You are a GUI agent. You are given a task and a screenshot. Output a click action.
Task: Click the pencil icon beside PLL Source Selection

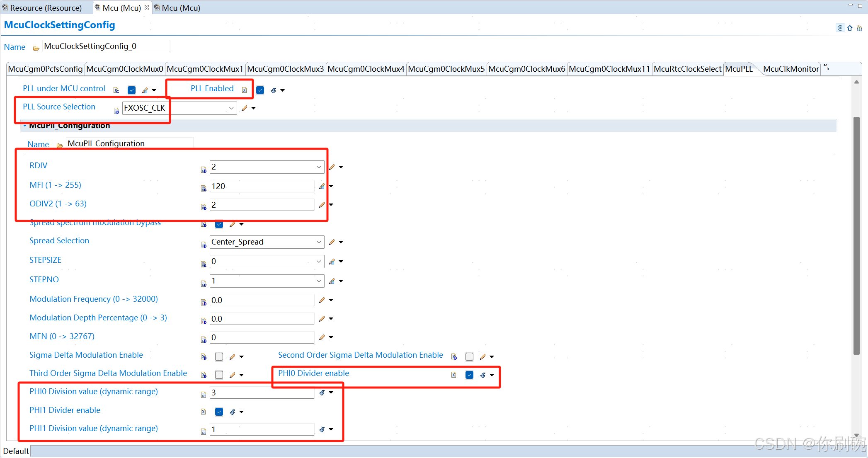coord(245,108)
